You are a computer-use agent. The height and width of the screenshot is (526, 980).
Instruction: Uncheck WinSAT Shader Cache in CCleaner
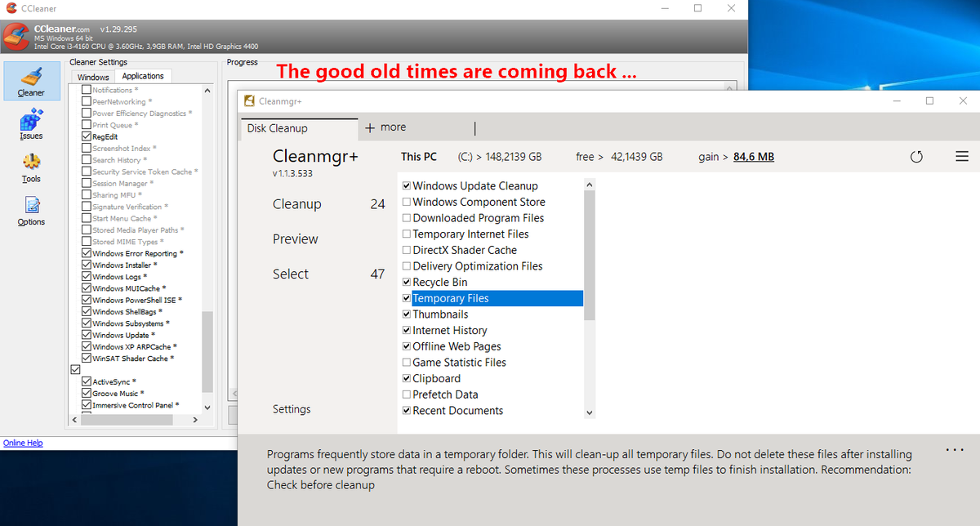(87, 359)
